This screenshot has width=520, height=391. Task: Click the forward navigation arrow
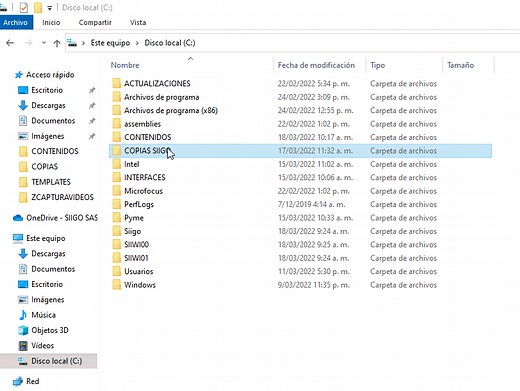click(29, 43)
